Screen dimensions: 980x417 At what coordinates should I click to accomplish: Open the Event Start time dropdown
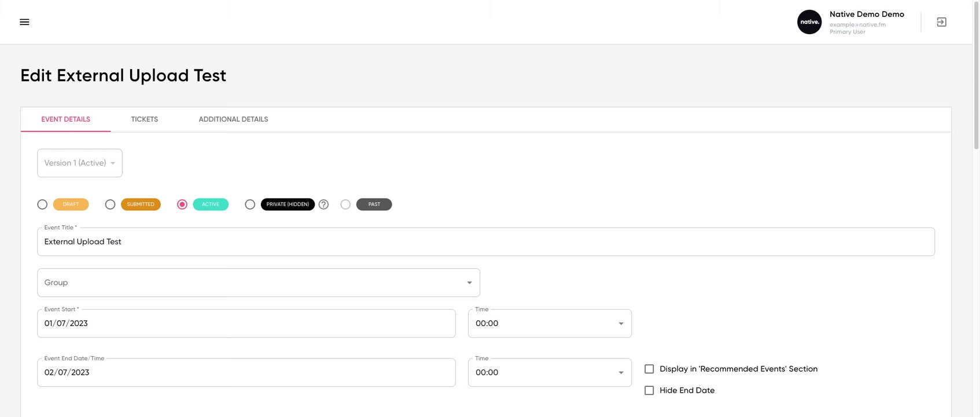(550, 324)
